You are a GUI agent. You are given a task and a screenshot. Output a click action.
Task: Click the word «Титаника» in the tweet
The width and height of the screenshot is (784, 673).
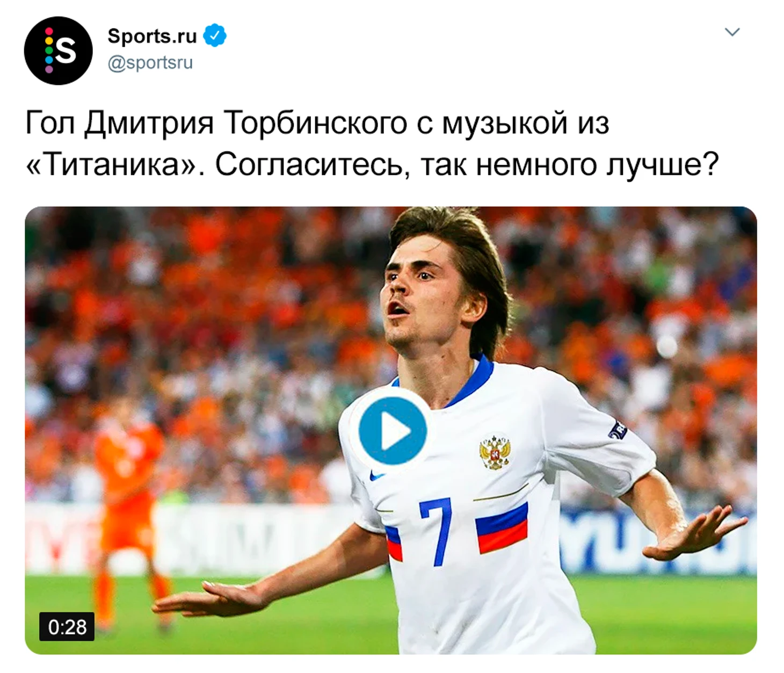tap(112, 164)
